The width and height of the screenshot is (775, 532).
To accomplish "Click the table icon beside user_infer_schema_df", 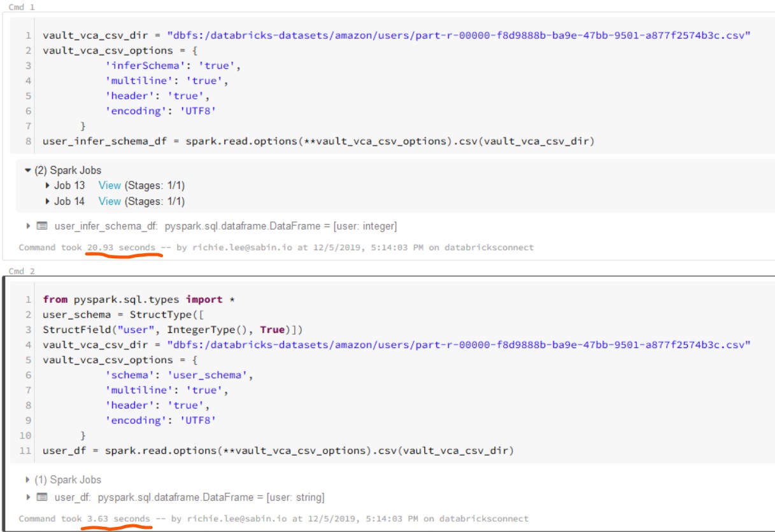I will (41, 226).
